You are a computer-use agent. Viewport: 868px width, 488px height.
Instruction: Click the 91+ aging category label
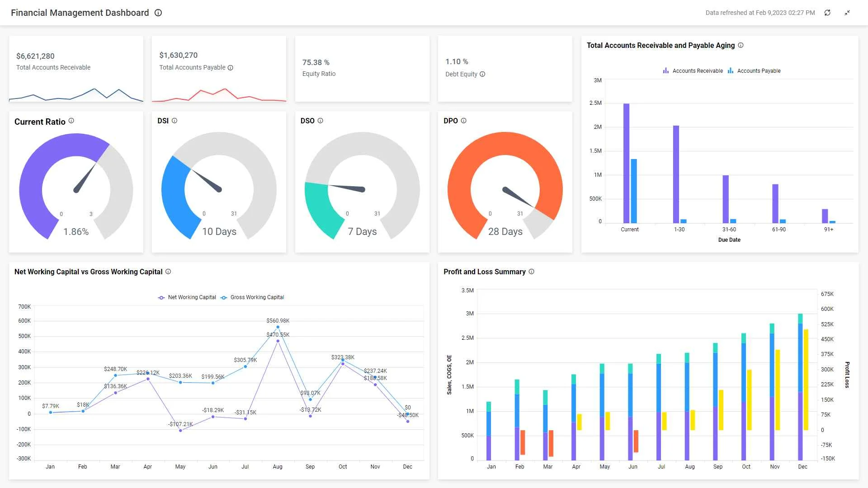tap(828, 230)
